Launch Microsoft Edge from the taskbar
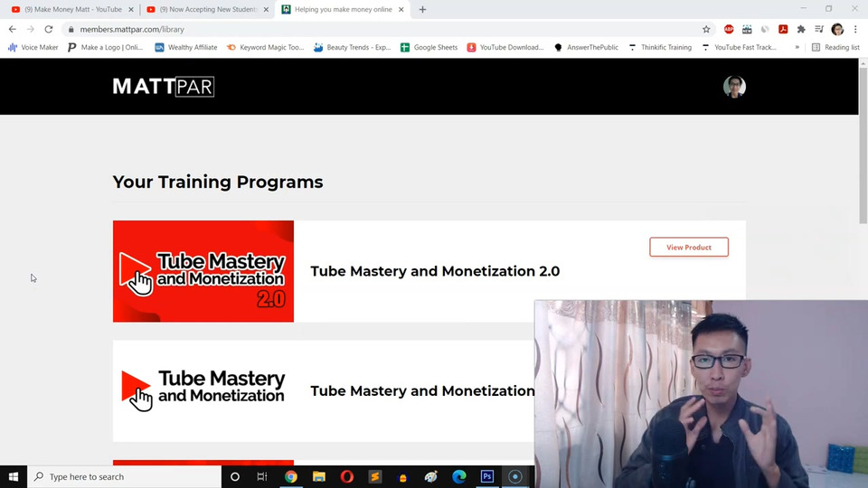 [459, 476]
